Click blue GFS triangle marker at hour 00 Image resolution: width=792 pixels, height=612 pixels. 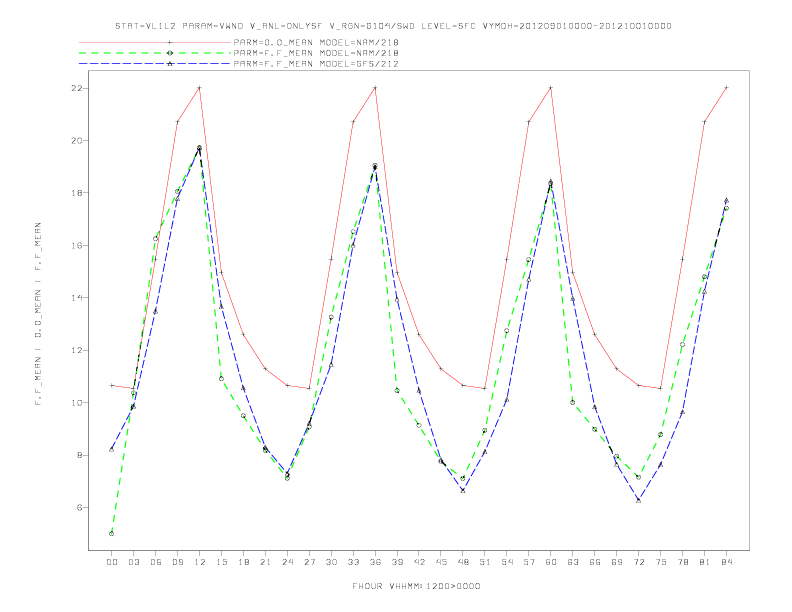(112, 449)
